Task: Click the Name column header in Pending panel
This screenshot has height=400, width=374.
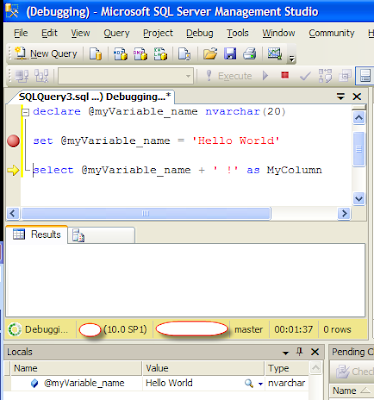Action: point(352,390)
